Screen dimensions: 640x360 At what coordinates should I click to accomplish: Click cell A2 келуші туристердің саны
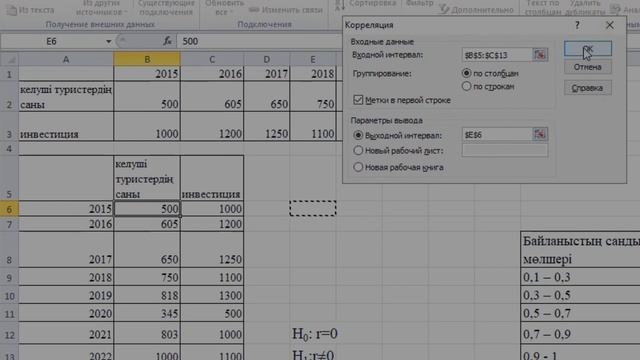click(x=66, y=96)
